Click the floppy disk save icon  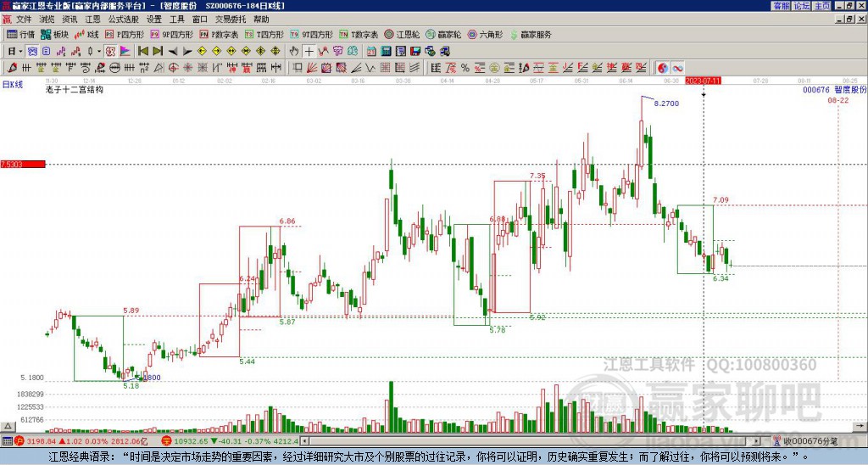pyautogui.click(x=415, y=52)
